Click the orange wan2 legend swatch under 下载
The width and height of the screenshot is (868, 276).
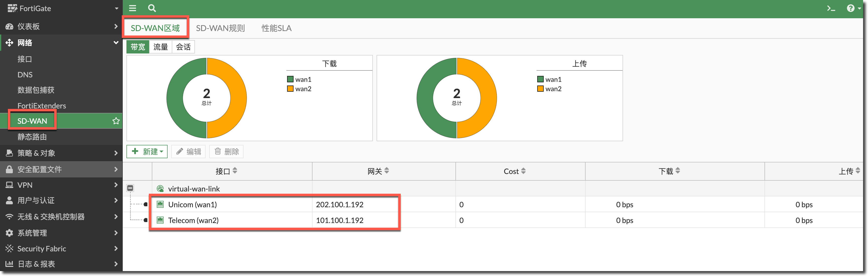(290, 89)
